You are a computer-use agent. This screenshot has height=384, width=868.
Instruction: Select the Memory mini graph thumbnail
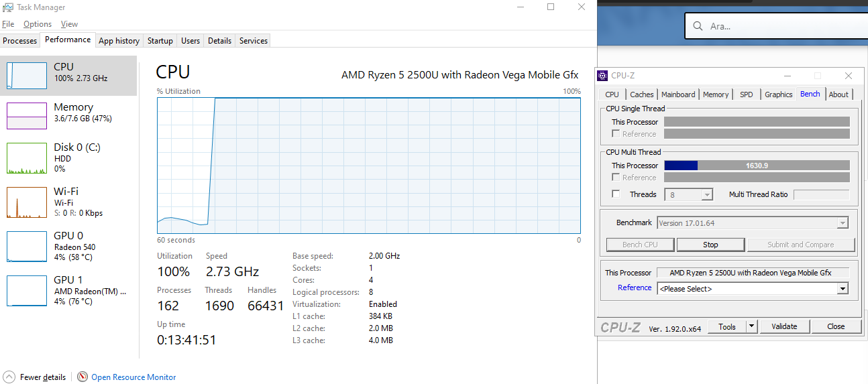27,115
